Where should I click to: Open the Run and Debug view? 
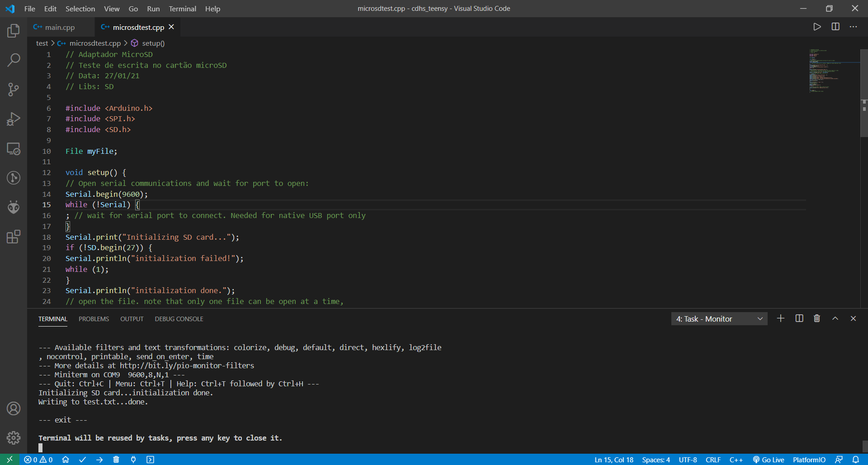coord(14,119)
